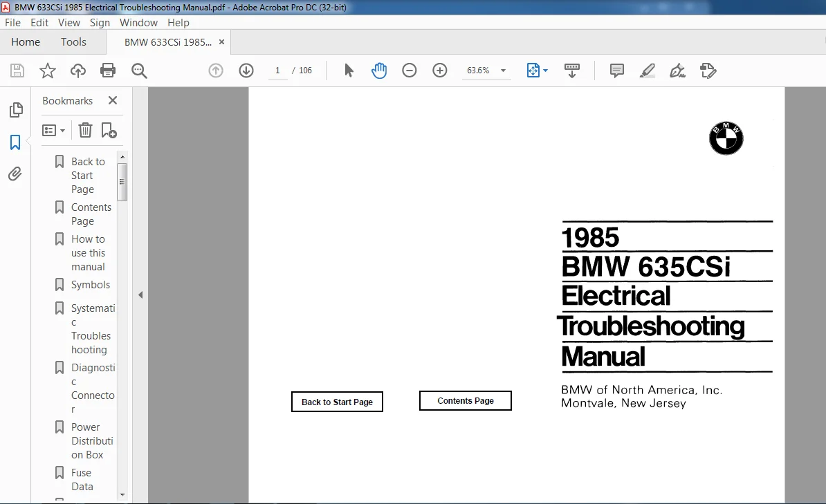This screenshot has height=504, width=826.
Task: Open the View menu
Action: [x=69, y=23]
